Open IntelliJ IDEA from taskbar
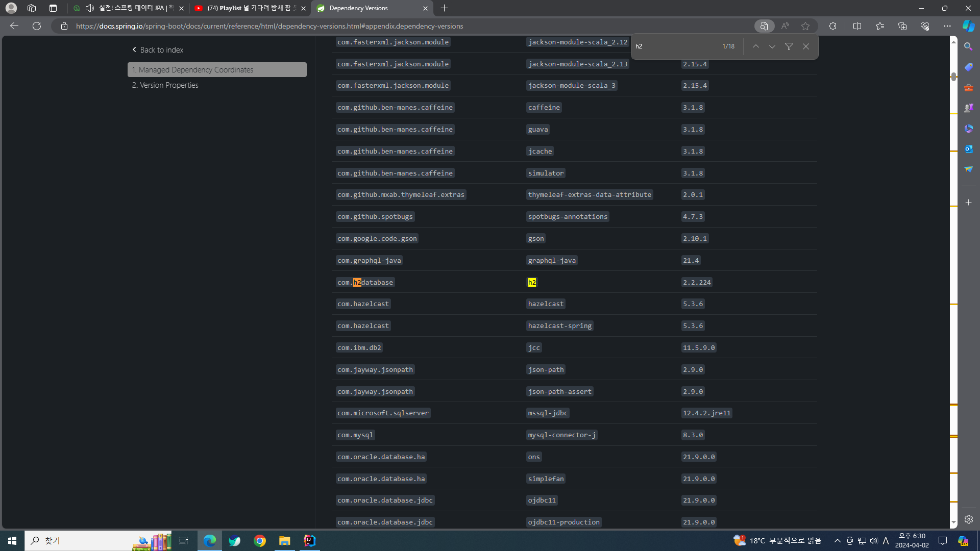The image size is (980, 551). (x=310, y=540)
